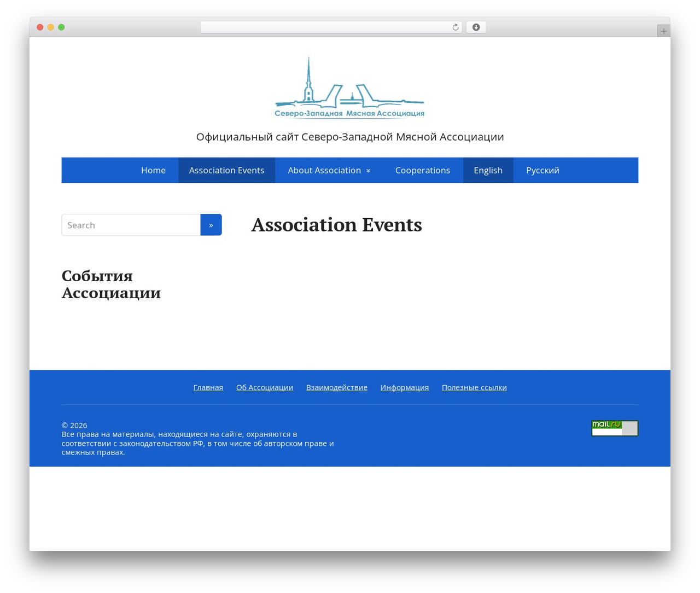Open the browser downloads icon
The image size is (700, 593).
(476, 27)
